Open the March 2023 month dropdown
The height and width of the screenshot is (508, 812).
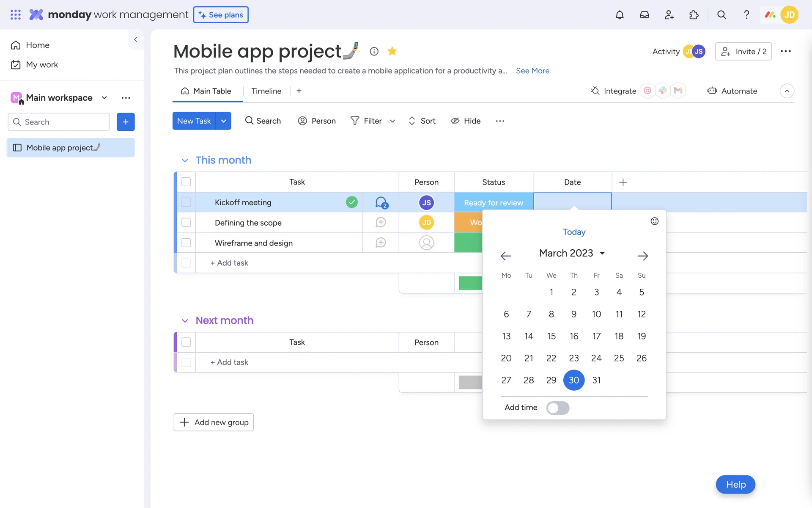[572, 253]
